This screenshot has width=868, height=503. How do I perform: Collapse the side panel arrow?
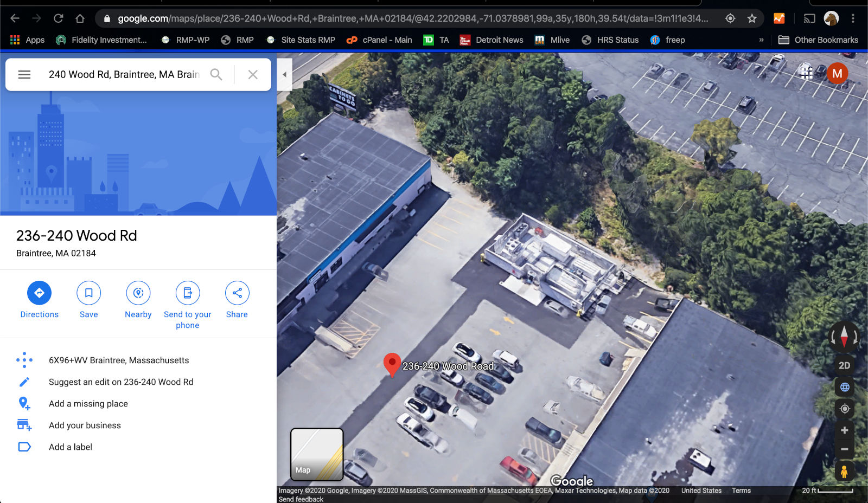tap(284, 75)
